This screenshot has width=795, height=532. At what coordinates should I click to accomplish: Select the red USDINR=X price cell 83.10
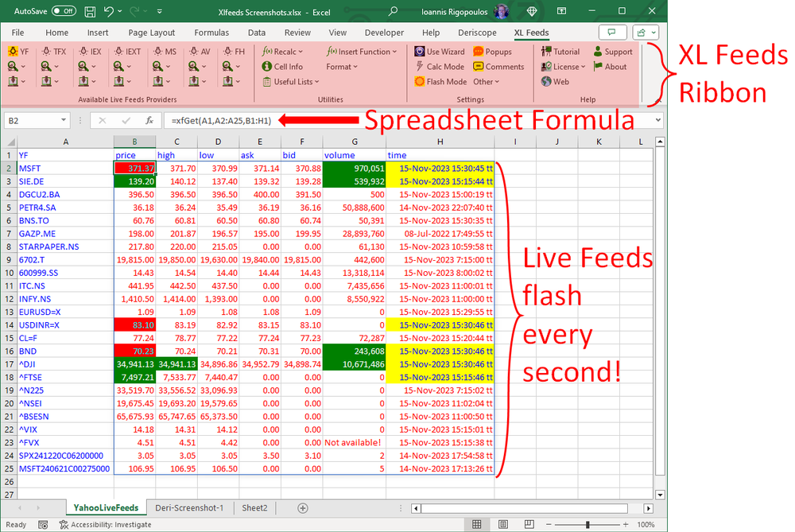click(135, 325)
